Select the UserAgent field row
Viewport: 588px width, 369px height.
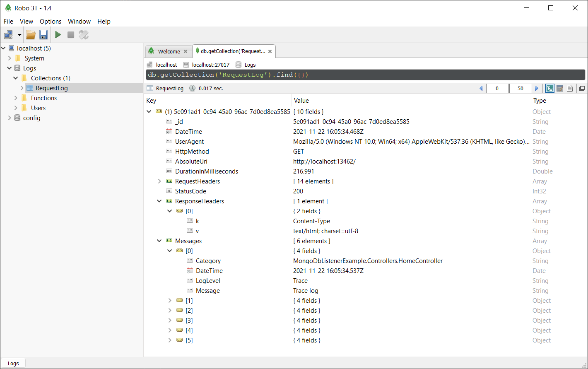(x=366, y=142)
